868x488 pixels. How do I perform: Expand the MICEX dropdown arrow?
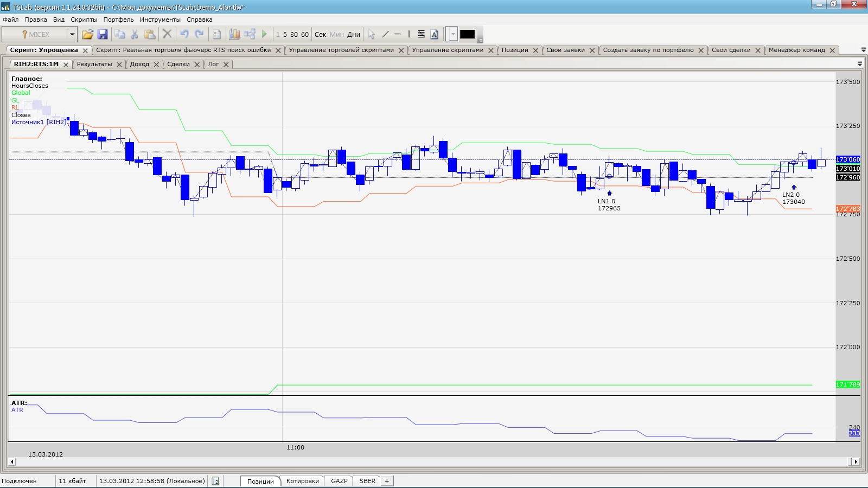point(72,34)
